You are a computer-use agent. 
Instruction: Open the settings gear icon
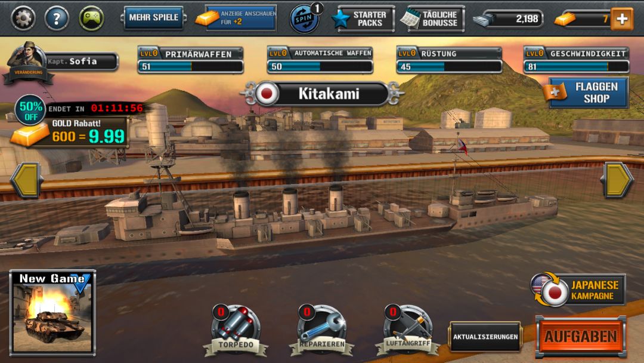(23, 18)
